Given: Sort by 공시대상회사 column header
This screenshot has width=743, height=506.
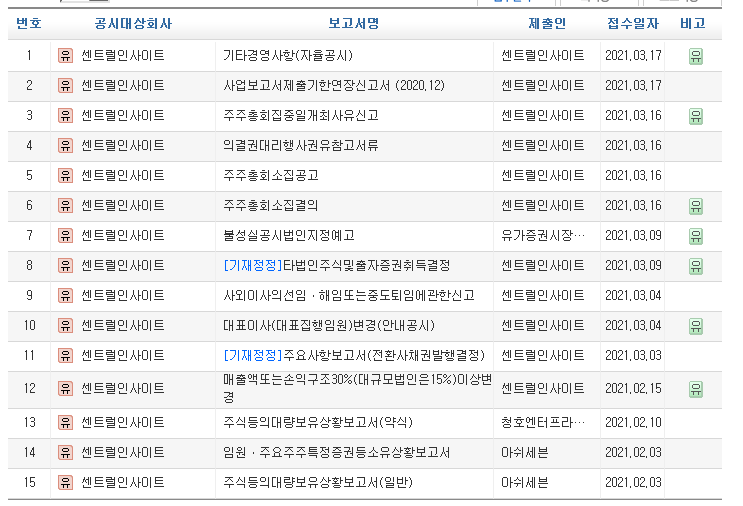Looking at the screenshot, I should [x=133, y=23].
